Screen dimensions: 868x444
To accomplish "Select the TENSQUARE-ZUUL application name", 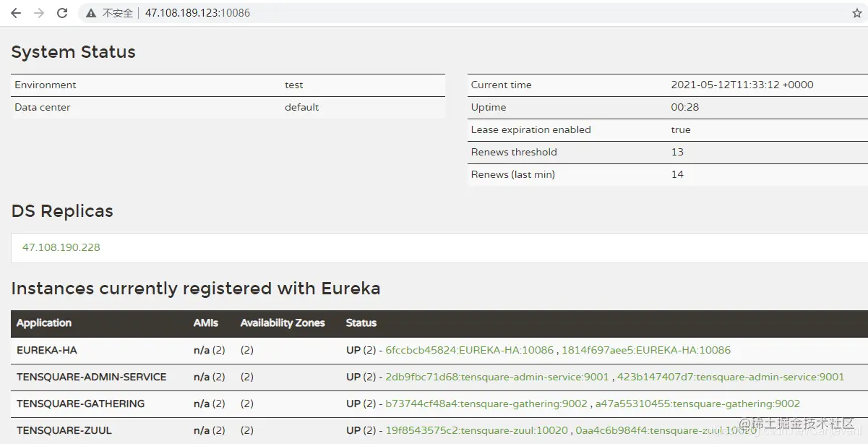I will pyautogui.click(x=64, y=430).
